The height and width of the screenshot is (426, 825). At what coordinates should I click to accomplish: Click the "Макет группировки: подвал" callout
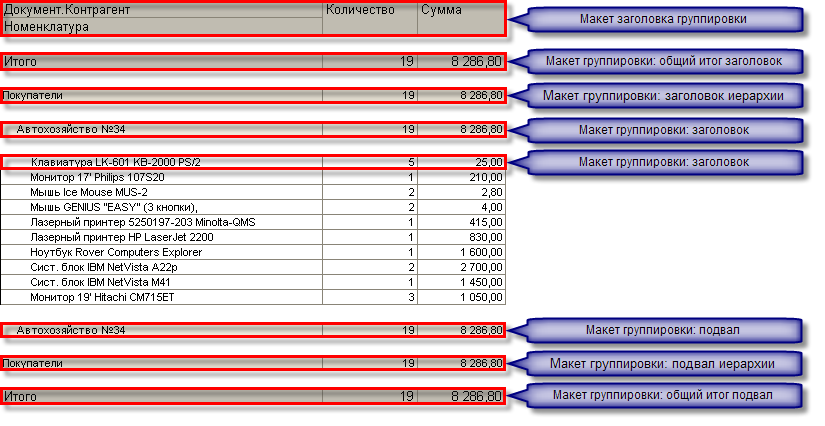click(x=664, y=330)
